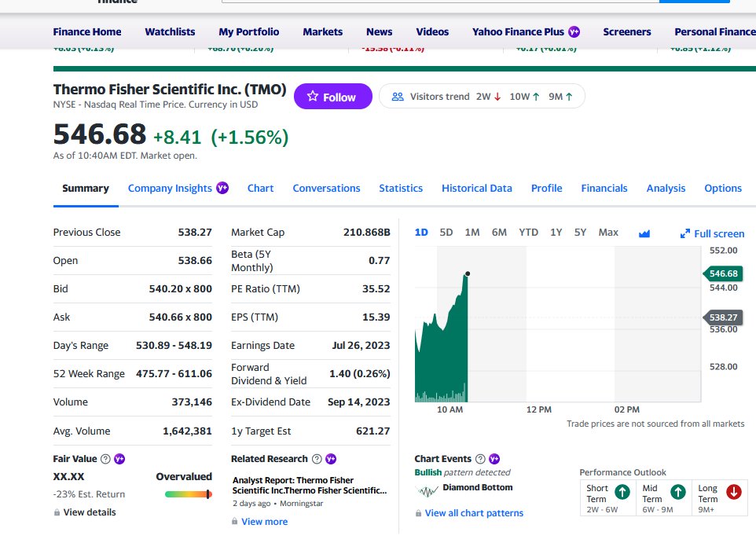Click the Fair Value overvalued gauge bar
Viewport: 756px width, 543px height.
188,494
